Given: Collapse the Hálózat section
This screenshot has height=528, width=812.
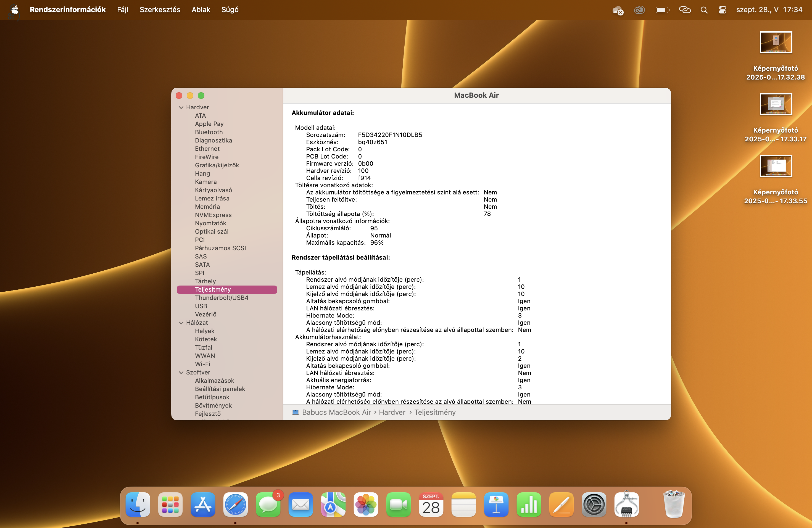Looking at the screenshot, I should click(x=181, y=323).
